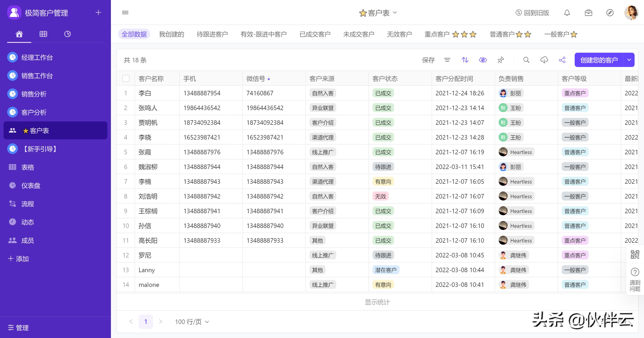Image resolution: width=644 pixels, height=338 pixels.
Task: Select the sort (up-down arrows) icon
Action: (x=465, y=60)
